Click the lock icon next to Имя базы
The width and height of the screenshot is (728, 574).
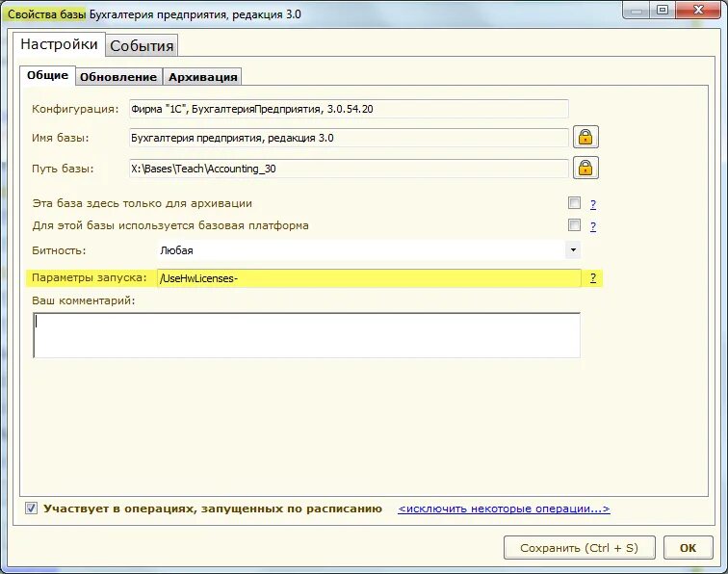point(585,138)
